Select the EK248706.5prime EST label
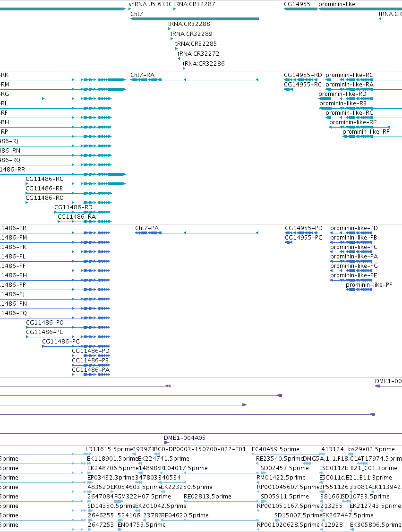Image resolution: width=402 pixels, height=532 pixels. point(113,469)
